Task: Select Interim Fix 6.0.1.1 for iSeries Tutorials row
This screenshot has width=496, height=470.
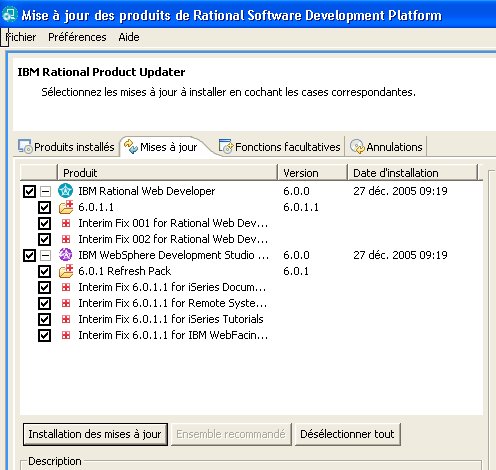Action: pos(171,319)
